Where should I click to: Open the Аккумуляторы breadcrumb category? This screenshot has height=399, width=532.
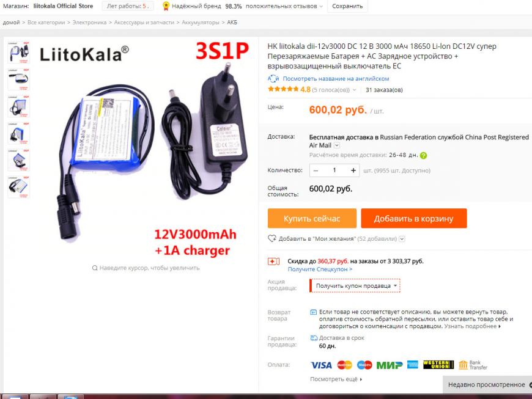pos(201,23)
